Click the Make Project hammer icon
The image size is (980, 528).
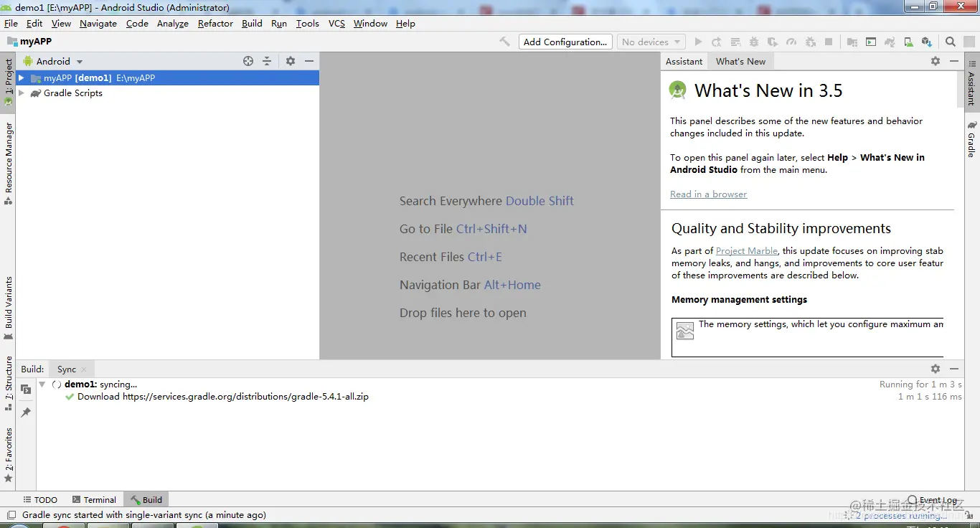tap(505, 42)
